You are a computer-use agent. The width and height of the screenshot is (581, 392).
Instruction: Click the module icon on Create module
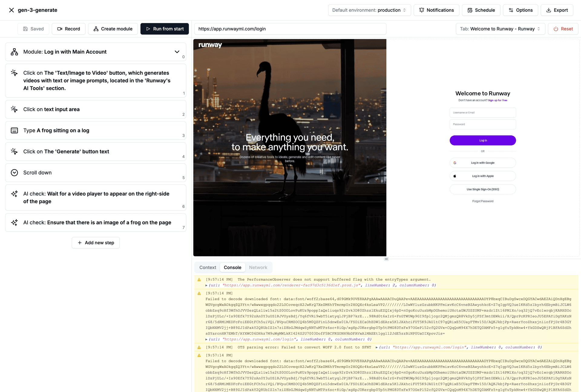pos(96,29)
